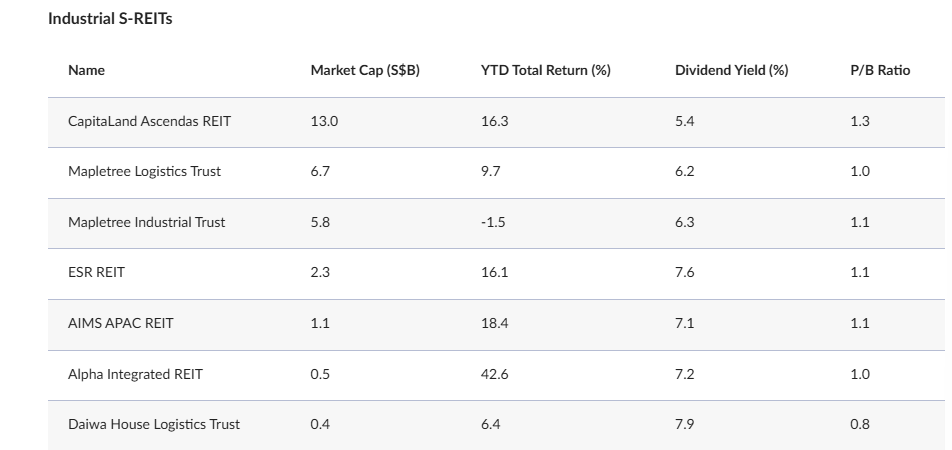The height and width of the screenshot is (450, 952).
Task: Click Mapletree Logistics Trust name
Action: (144, 171)
